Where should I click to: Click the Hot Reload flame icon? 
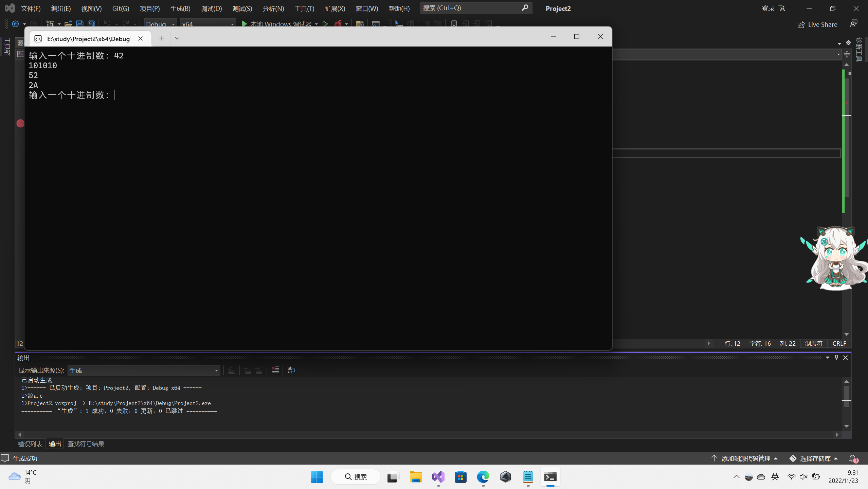click(x=338, y=24)
